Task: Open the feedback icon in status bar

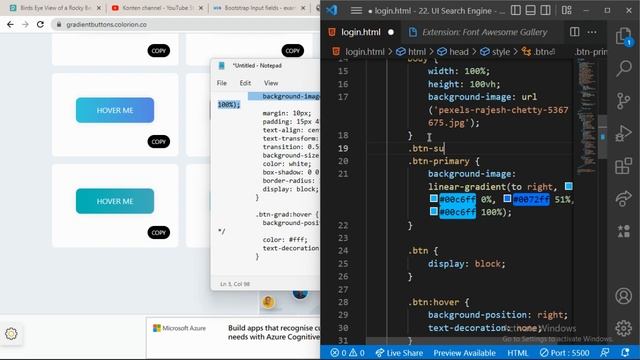Action: coord(605,353)
